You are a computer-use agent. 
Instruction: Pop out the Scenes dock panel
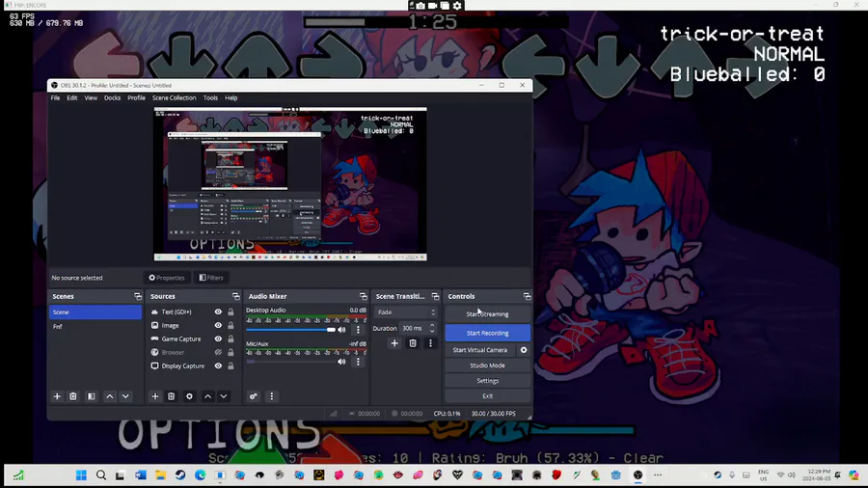click(138, 297)
